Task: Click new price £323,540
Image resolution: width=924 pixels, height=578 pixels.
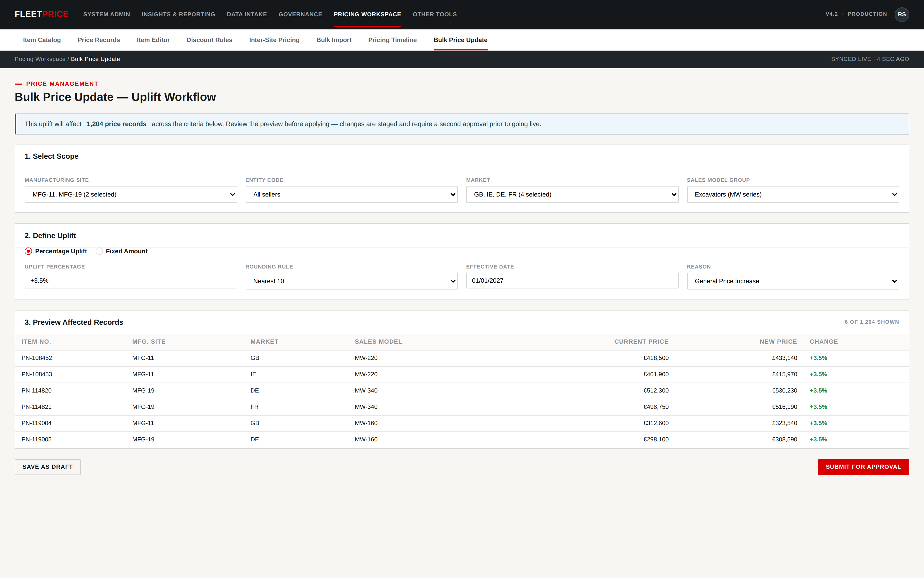Action: click(x=784, y=423)
